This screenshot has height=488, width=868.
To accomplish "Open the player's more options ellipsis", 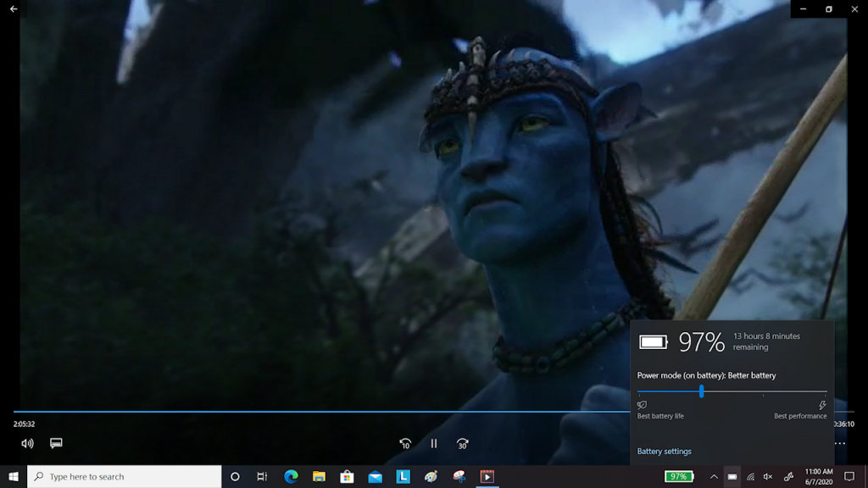I will coord(840,443).
